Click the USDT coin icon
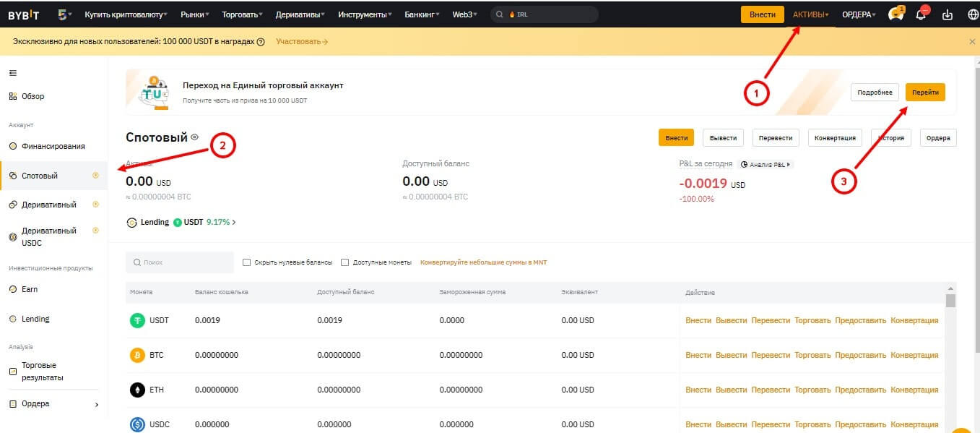Image resolution: width=980 pixels, height=433 pixels. pyautogui.click(x=137, y=320)
